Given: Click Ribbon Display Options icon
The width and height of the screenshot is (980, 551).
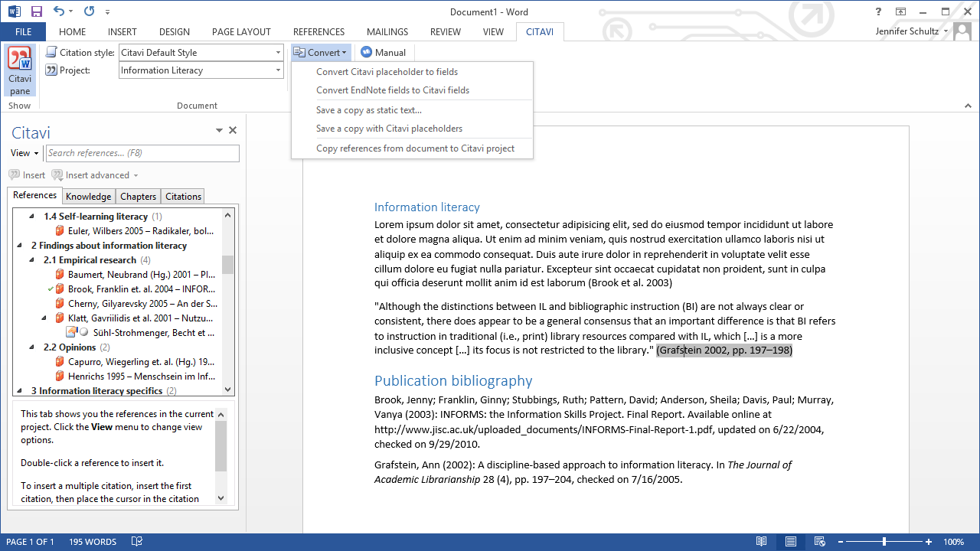Looking at the screenshot, I should (900, 11).
